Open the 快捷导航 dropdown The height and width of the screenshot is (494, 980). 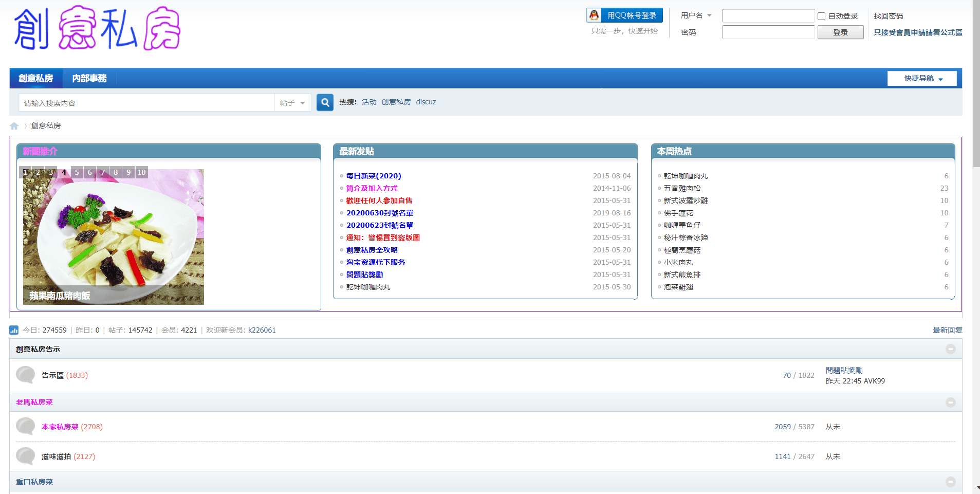pos(922,78)
